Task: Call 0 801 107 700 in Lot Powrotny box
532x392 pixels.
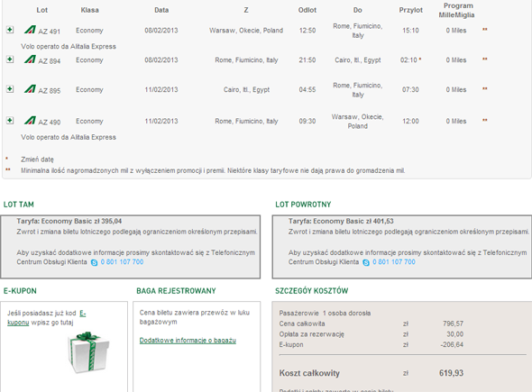Action: coord(393,262)
